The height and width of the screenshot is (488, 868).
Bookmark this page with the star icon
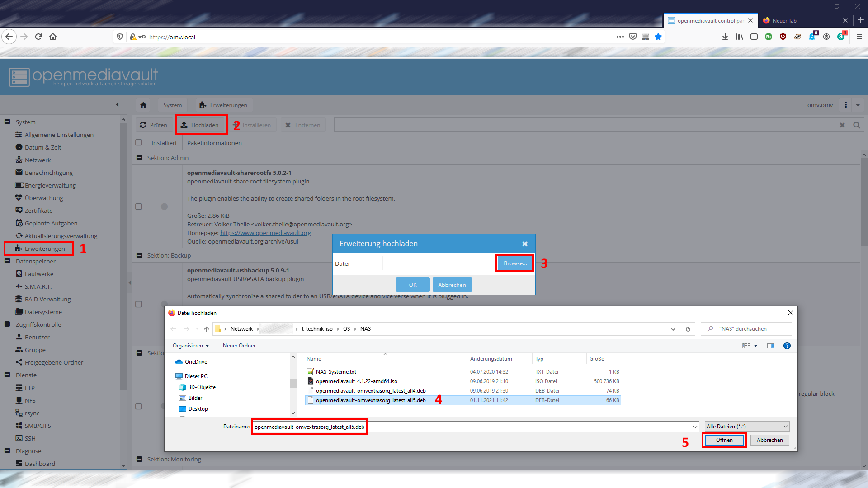[658, 37]
